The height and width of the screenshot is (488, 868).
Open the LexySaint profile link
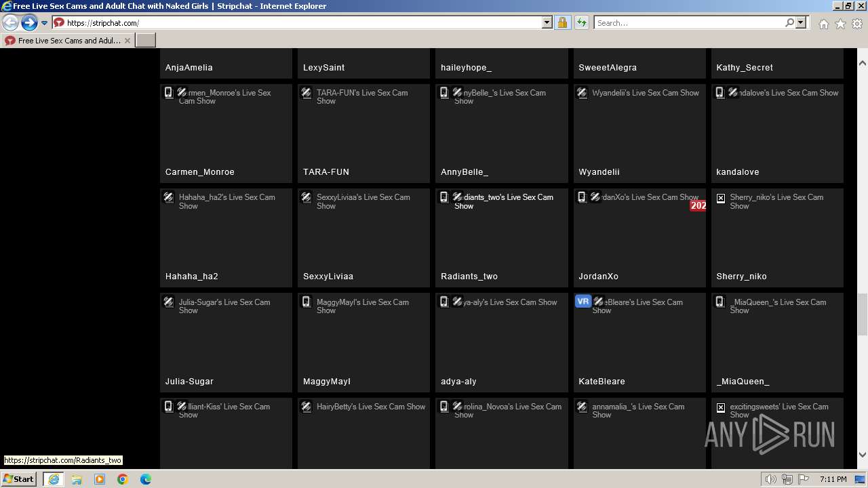point(324,68)
